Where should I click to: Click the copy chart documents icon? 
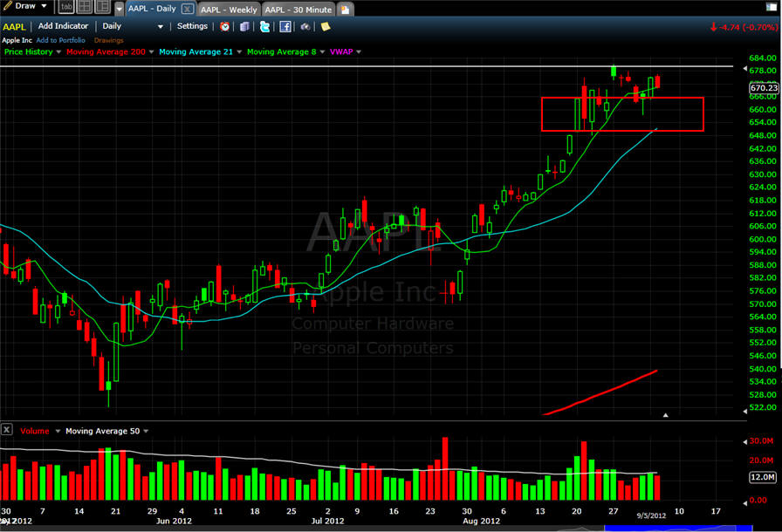(x=244, y=26)
